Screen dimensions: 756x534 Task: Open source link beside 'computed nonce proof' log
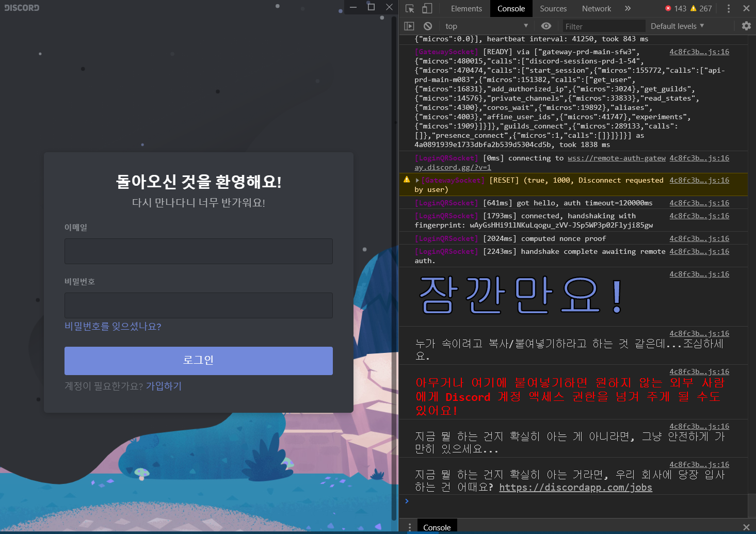(x=699, y=238)
